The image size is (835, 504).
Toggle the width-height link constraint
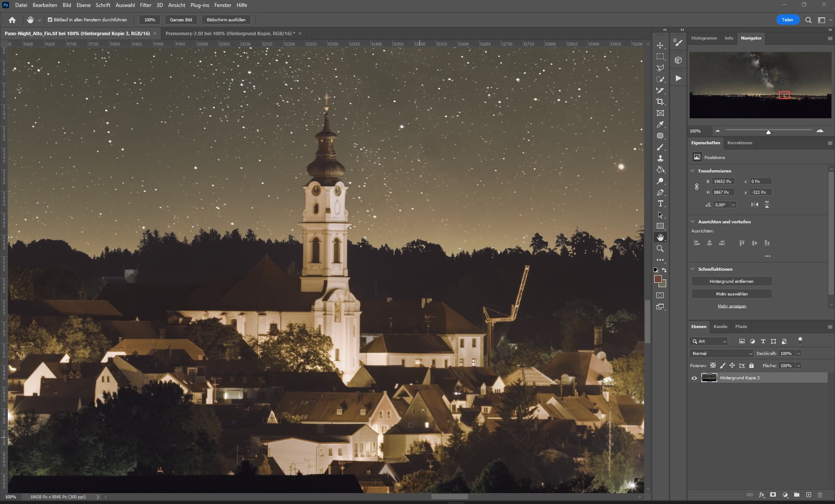[x=697, y=187]
